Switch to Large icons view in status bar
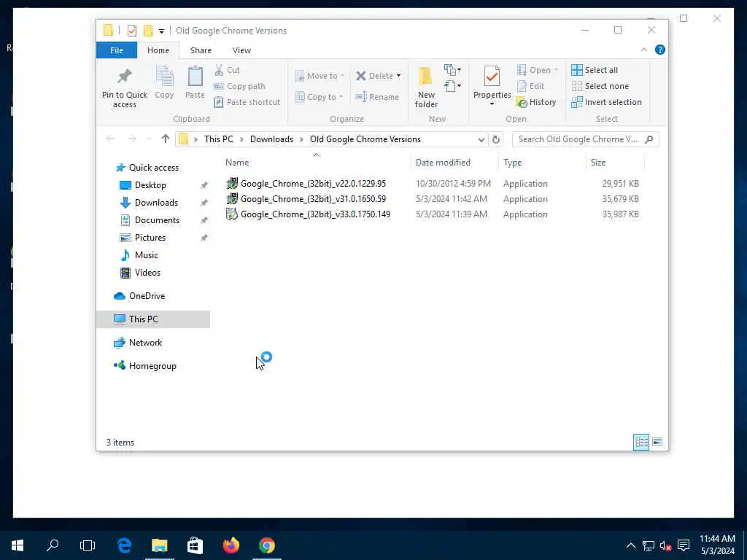747x560 pixels. 657,442
